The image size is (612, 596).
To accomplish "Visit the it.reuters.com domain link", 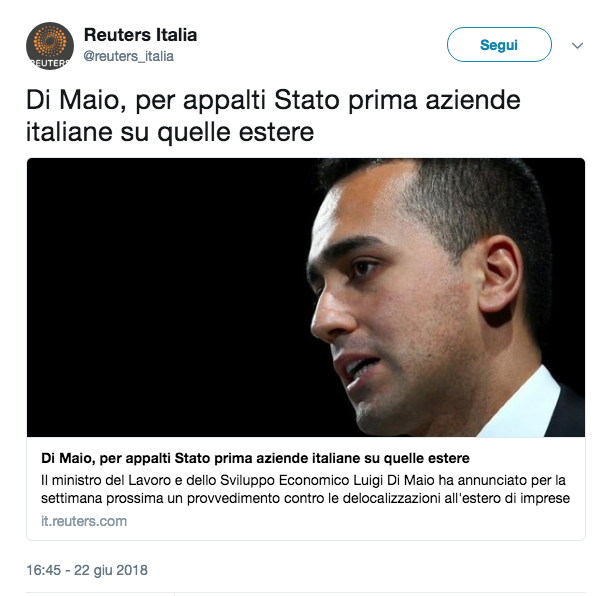I will (x=84, y=521).
